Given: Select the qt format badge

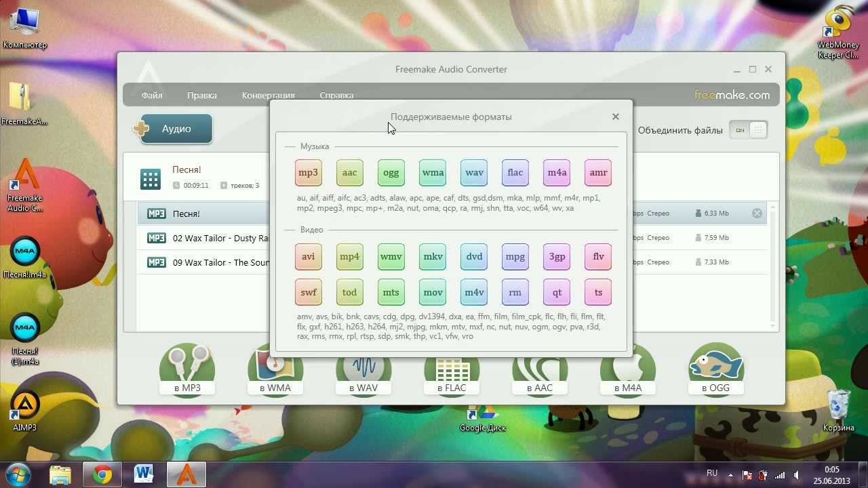Looking at the screenshot, I should point(557,292).
